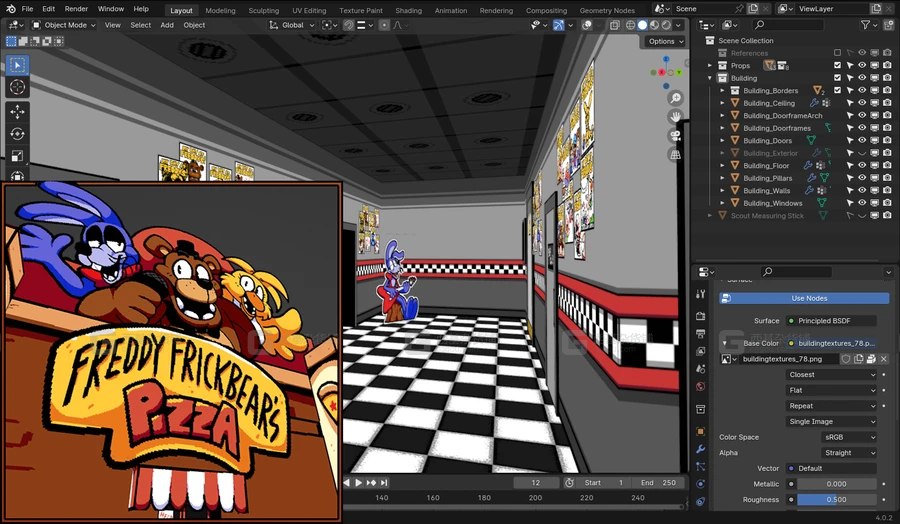Open the Object Mode dropdown
Image resolution: width=900 pixels, height=524 pixels.
tap(64, 25)
